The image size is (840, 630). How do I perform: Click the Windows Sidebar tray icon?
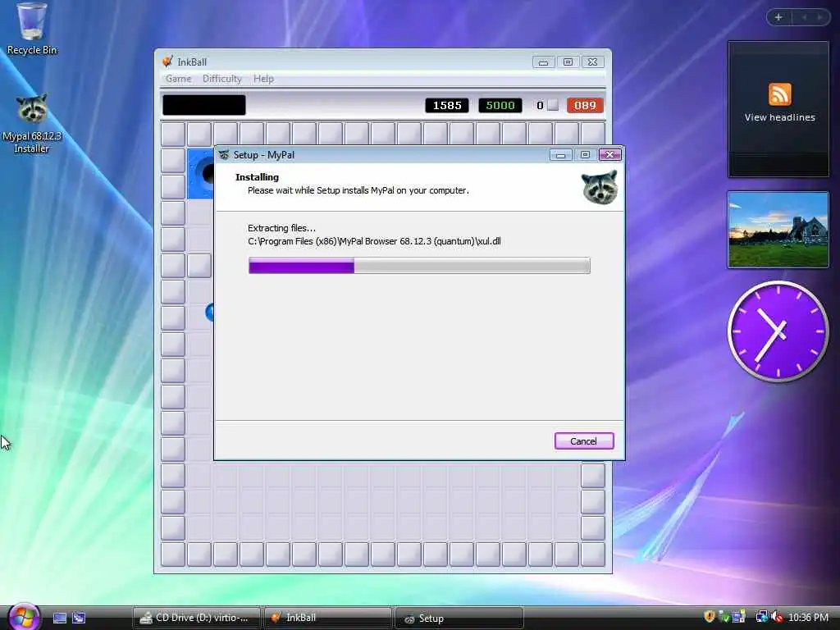coord(739,617)
